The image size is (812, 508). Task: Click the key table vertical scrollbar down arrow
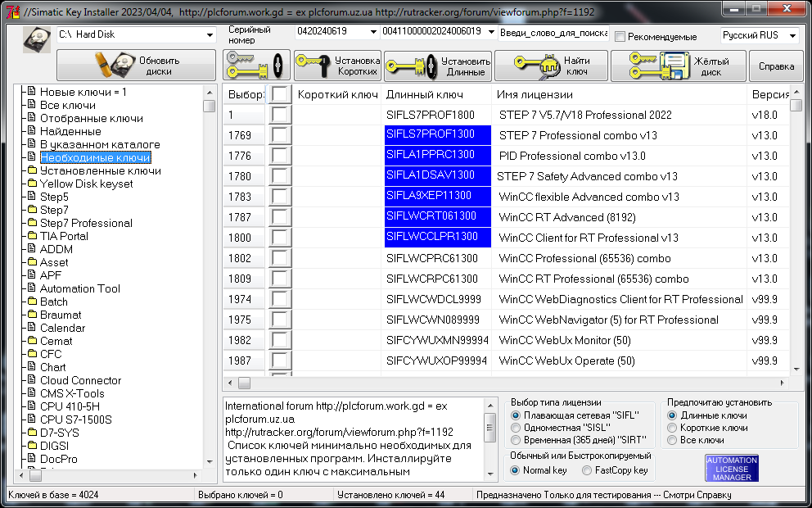pos(796,370)
